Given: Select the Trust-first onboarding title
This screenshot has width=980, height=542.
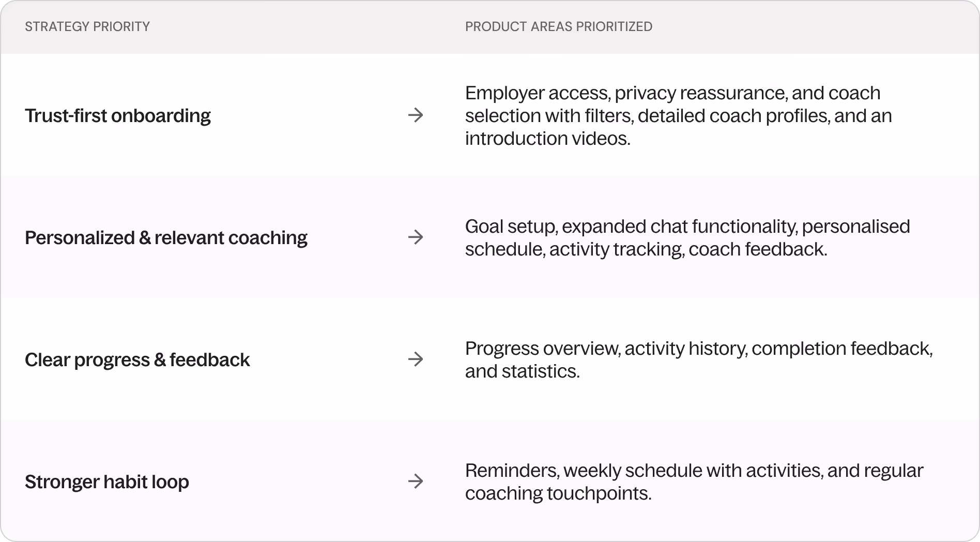Looking at the screenshot, I should 118,116.
